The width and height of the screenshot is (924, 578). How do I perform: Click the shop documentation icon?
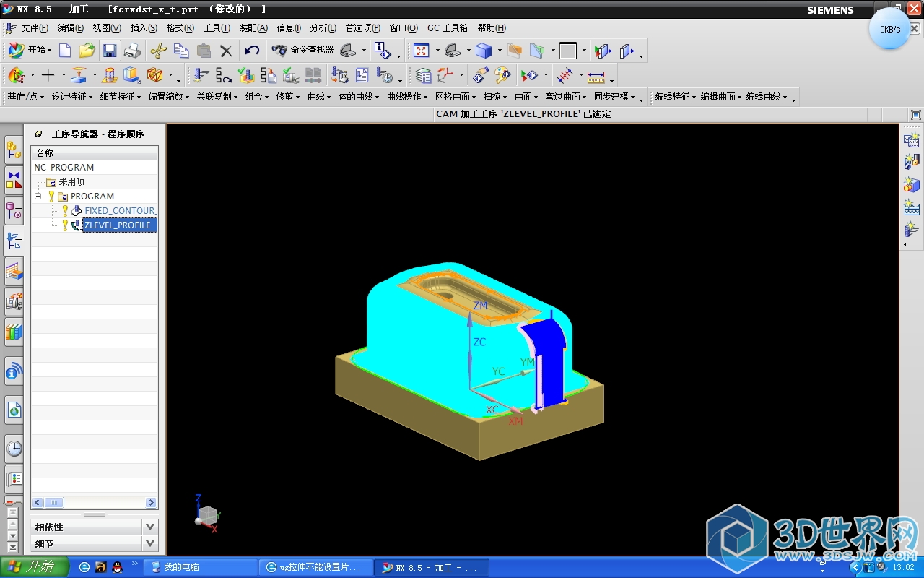click(x=362, y=75)
